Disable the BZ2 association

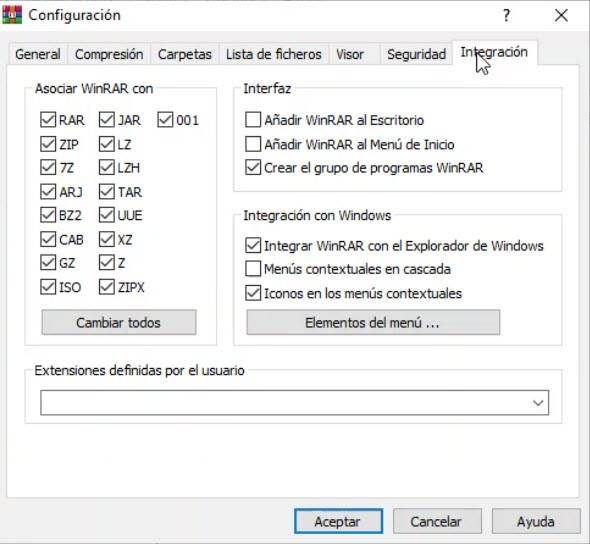[x=48, y=215]
